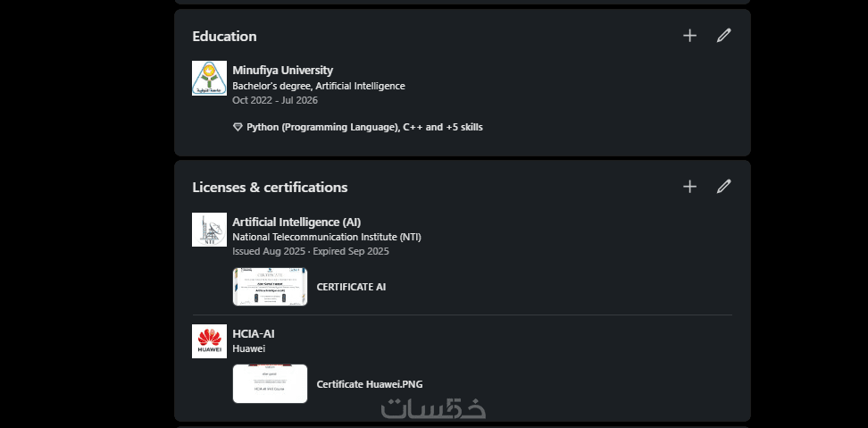Click the edit pencil in Education section
The image size is (868, 428).
click(723, 36)
